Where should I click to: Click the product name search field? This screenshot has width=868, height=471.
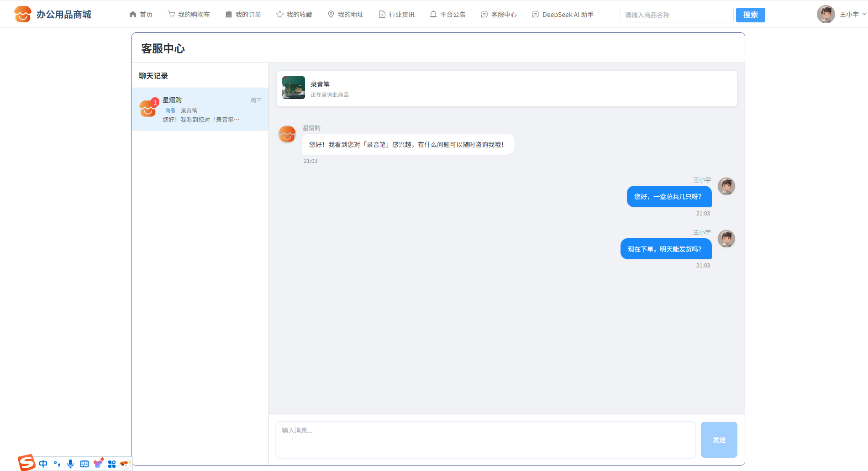(676, 15)
